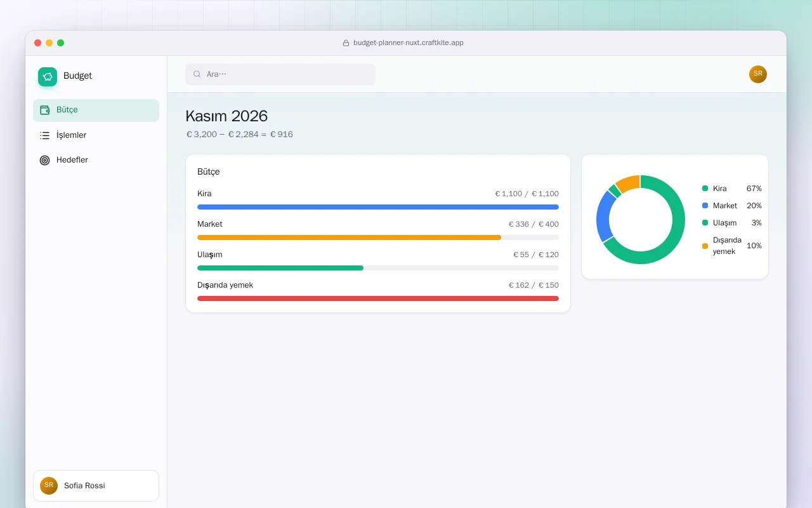Click the red Dışarıda yemek progress bar
Image resolution: width=812 pixels, height=508 pixels.
[378, 298]
